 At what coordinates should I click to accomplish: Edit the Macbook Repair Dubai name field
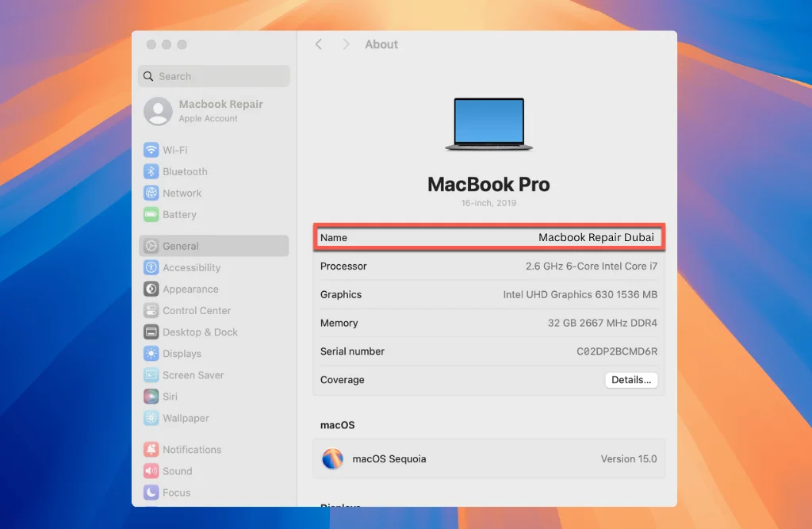pos(596,237)
